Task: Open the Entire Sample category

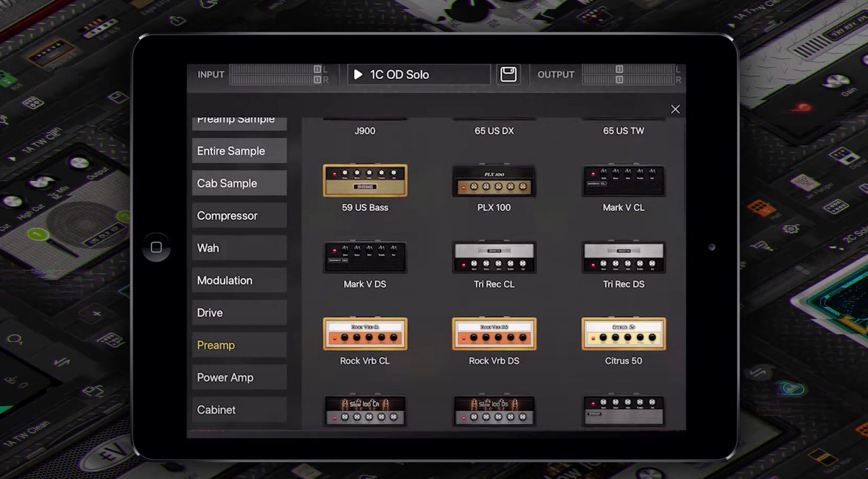Action: pyautogui.click(x=239, y=150)
